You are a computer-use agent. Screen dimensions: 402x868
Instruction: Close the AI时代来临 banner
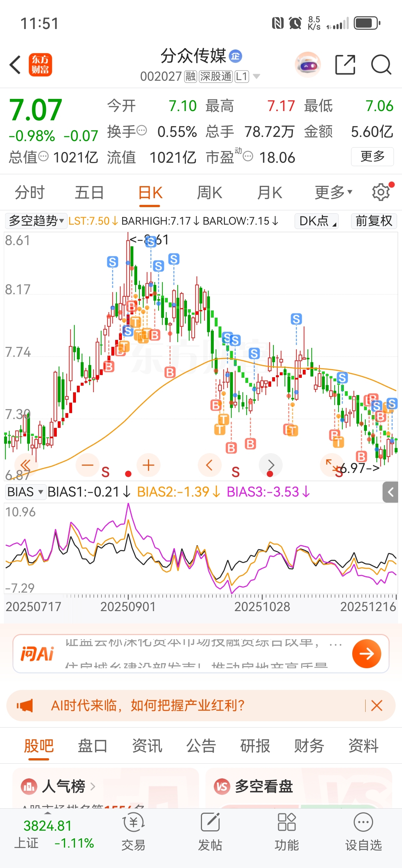click(x=376, y=705)
